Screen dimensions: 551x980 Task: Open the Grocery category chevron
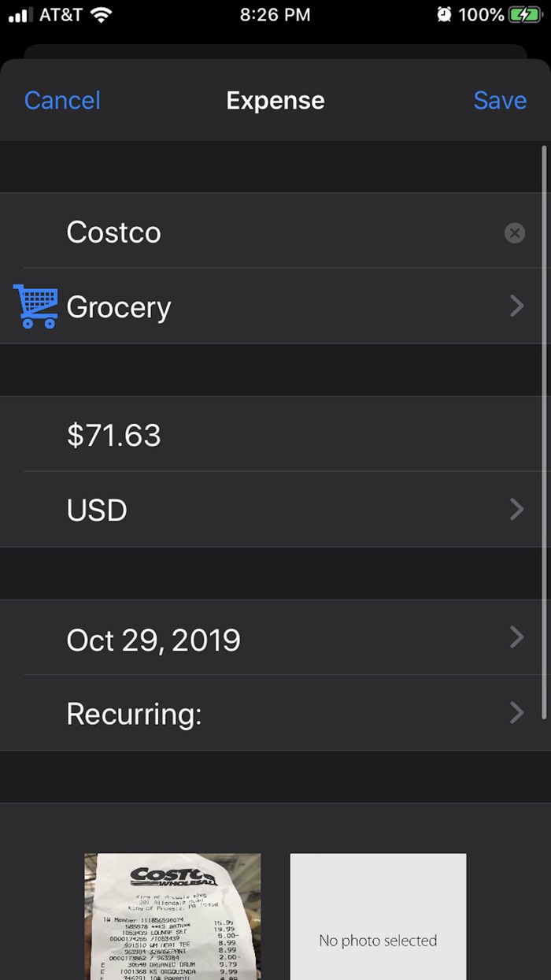tap(516, 306)
